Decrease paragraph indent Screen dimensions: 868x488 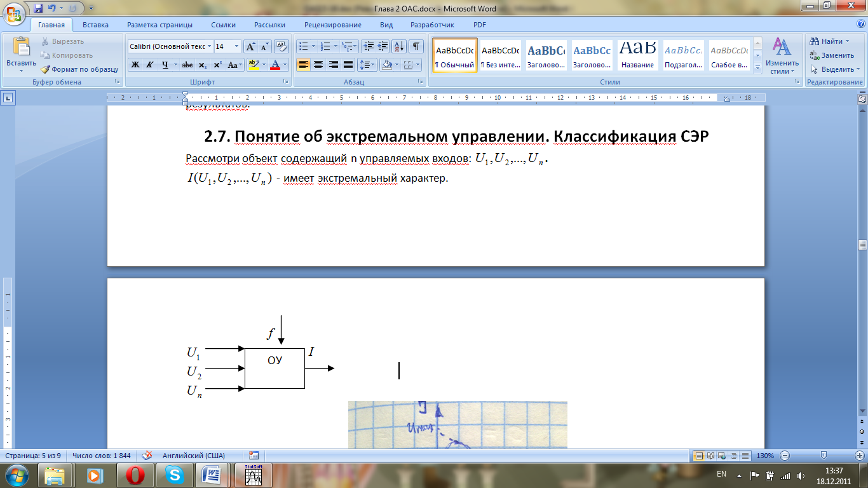(x=368, y=46)
